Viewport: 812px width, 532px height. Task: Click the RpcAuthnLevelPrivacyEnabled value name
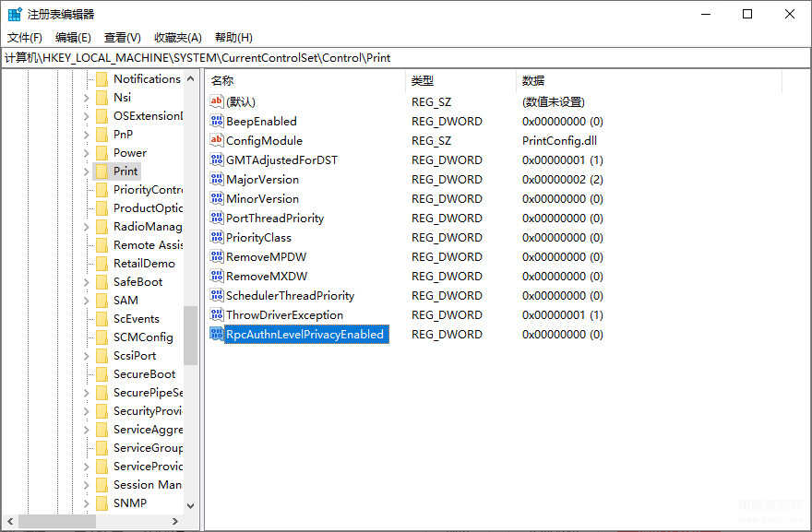[305, 335]
